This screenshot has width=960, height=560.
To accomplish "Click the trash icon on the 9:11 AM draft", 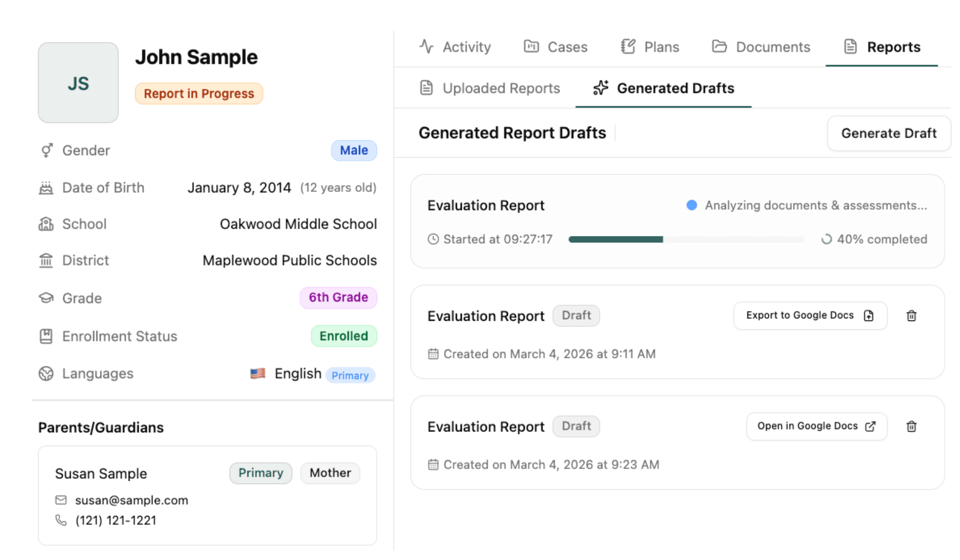I will click(x=912, y=316).
